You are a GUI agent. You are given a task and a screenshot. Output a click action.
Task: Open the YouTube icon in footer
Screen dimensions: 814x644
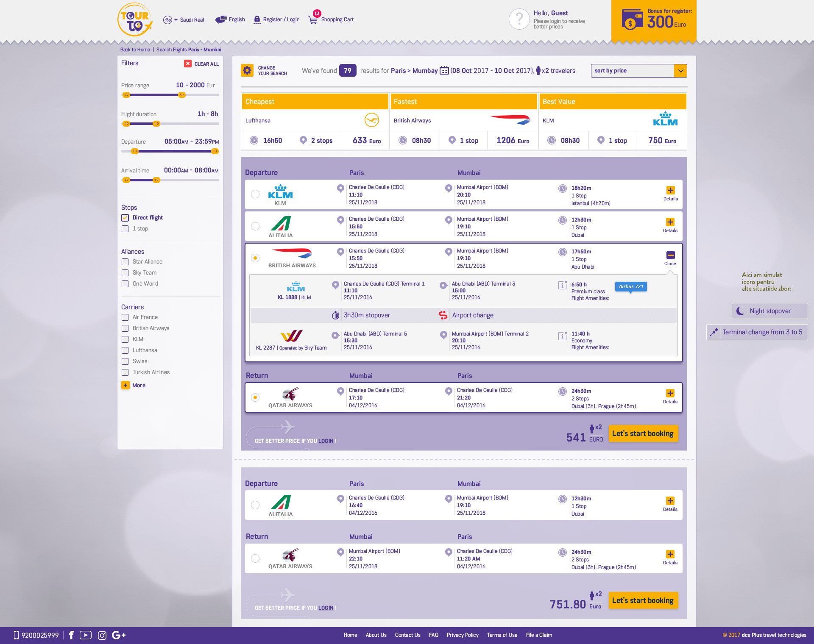click(x=86, y=635)
